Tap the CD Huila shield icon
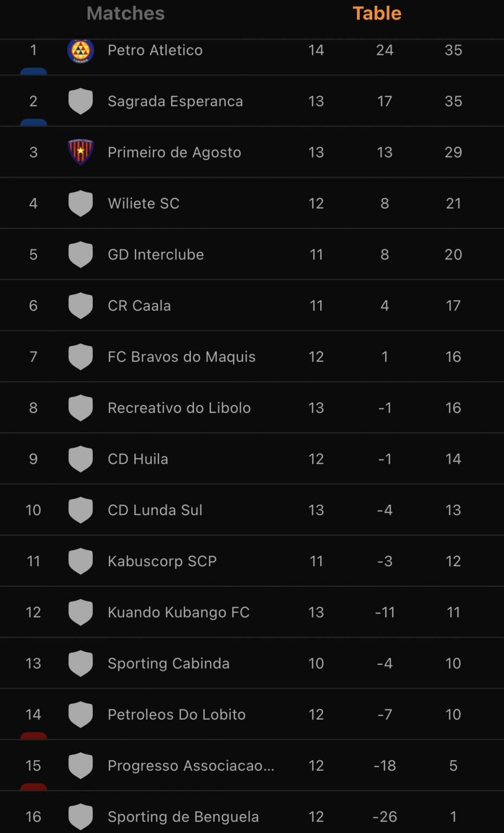Screen dimensions: 504x833 click(x=80, y=459)
